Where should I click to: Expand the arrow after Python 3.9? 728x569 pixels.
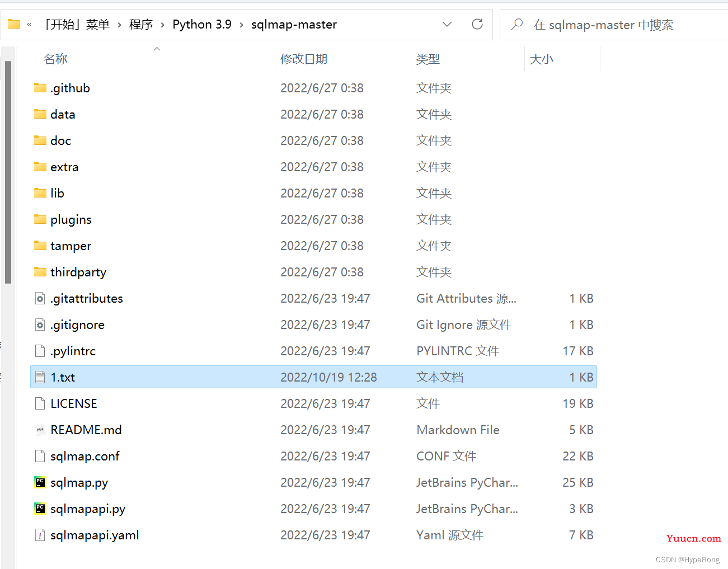click(242, 25)
